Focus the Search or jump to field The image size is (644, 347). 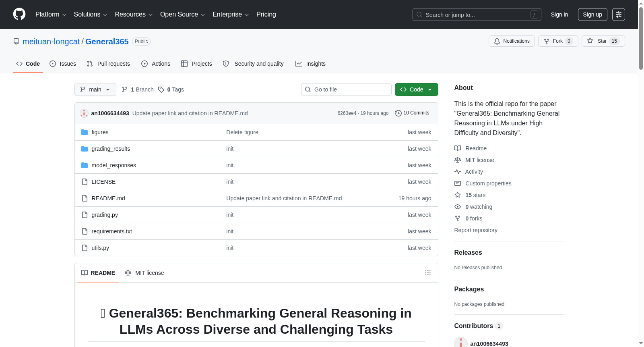(x=477, y=15)
